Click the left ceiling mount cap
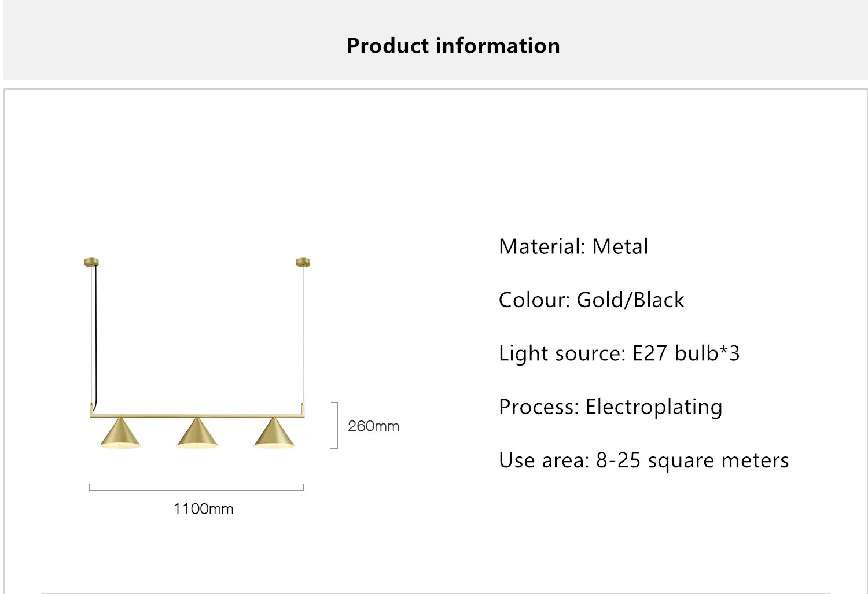Image resolution: width=868 pixels, height=594 pixels. tap(91, 262)
